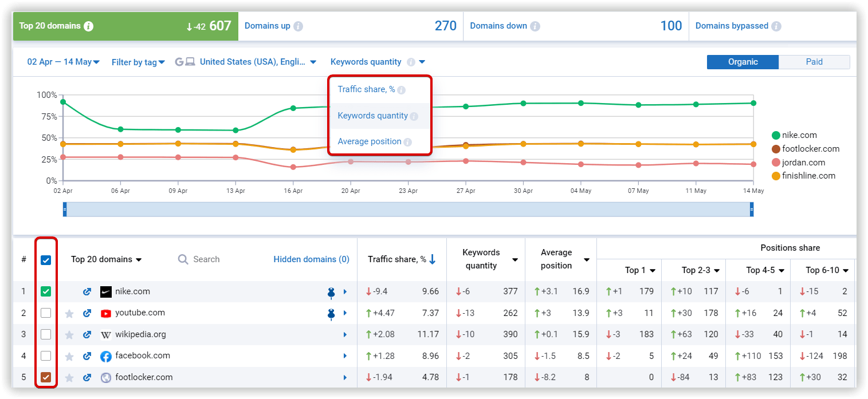Click the nike.com green legend swatch
The width and height of the screenshot is (868, 399).
[x=776, y=136]
